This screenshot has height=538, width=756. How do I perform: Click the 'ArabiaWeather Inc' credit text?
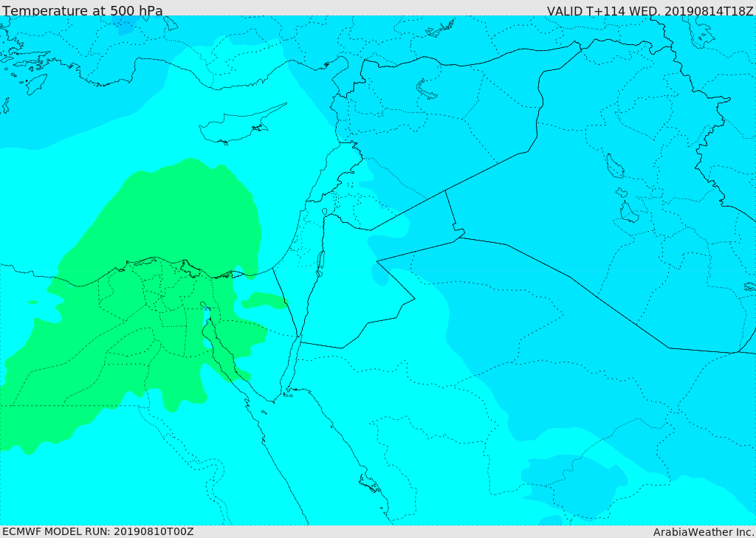coord(704,532)
